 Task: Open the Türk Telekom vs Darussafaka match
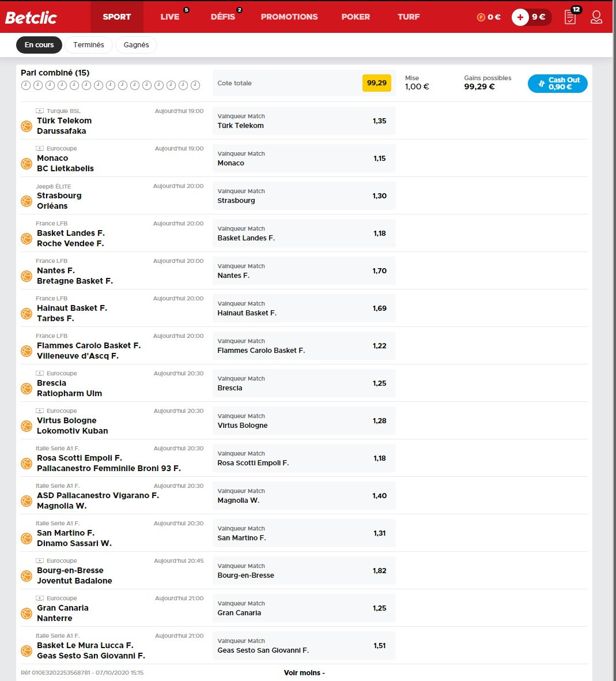coord(64,126)
